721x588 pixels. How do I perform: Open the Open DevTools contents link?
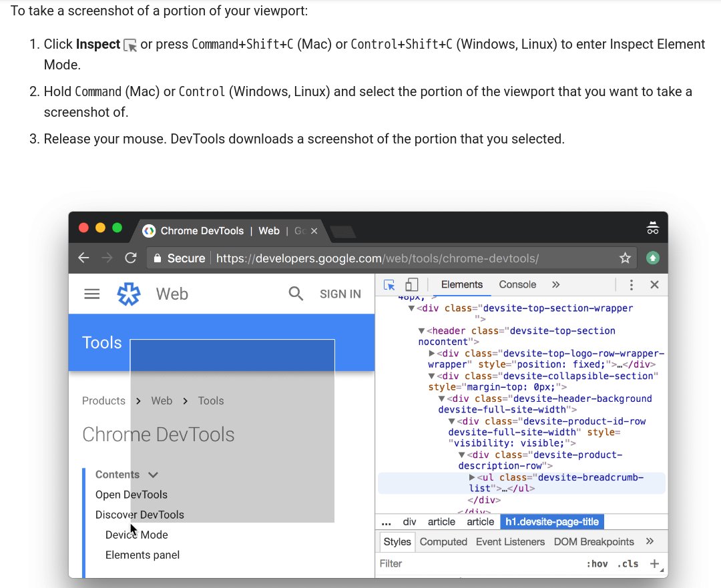click(x=132, y=495)
